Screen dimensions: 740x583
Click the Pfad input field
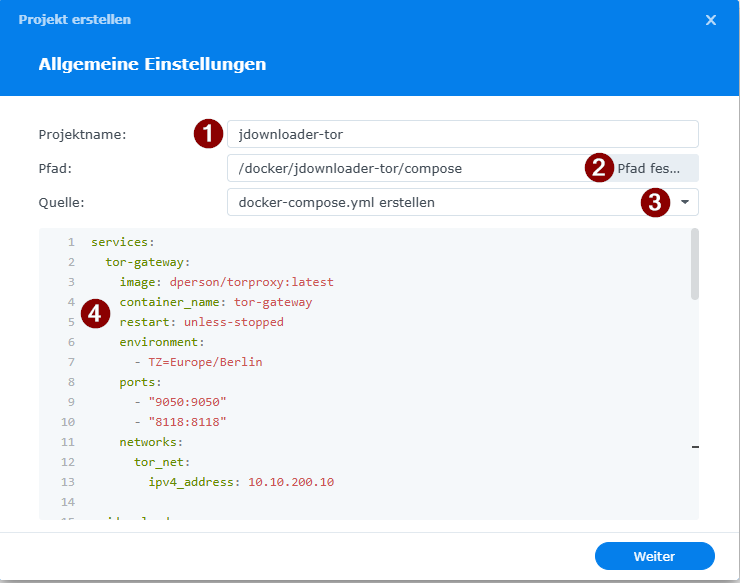[x=408, y=168]
